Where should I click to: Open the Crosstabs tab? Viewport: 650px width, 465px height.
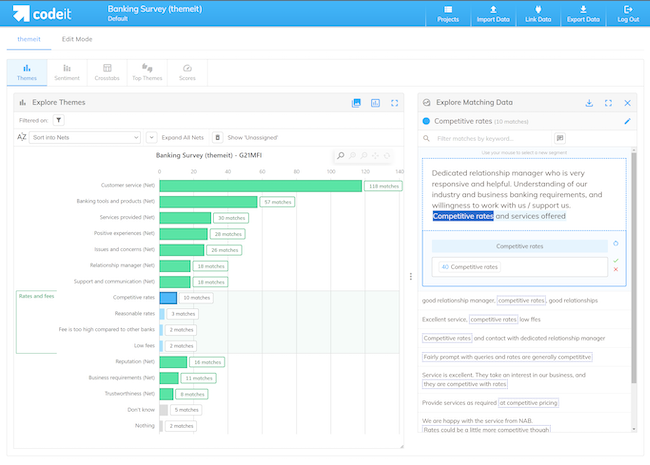coord(105,72)
